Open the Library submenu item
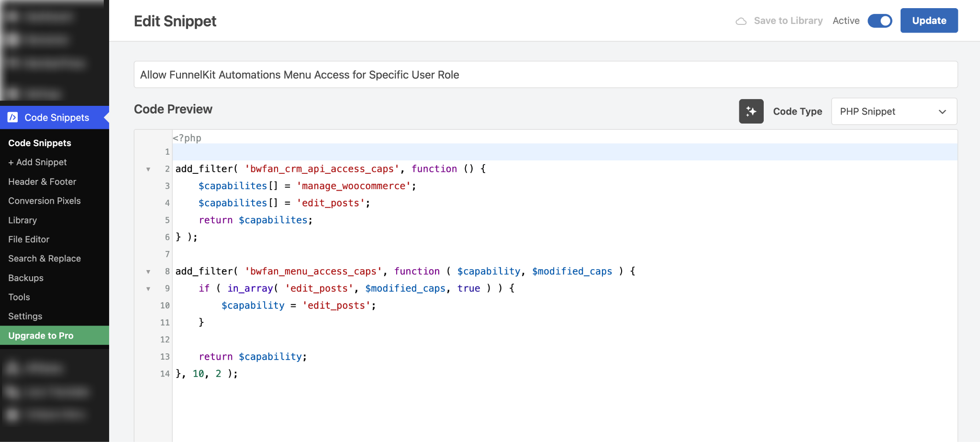 [22, 220]
